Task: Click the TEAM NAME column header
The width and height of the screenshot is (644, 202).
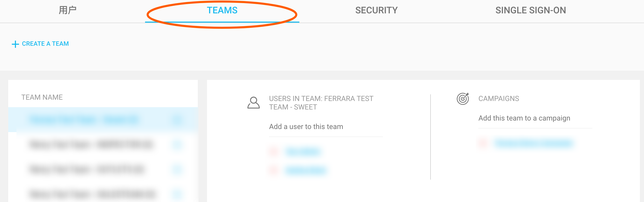Action: [42, 97]
